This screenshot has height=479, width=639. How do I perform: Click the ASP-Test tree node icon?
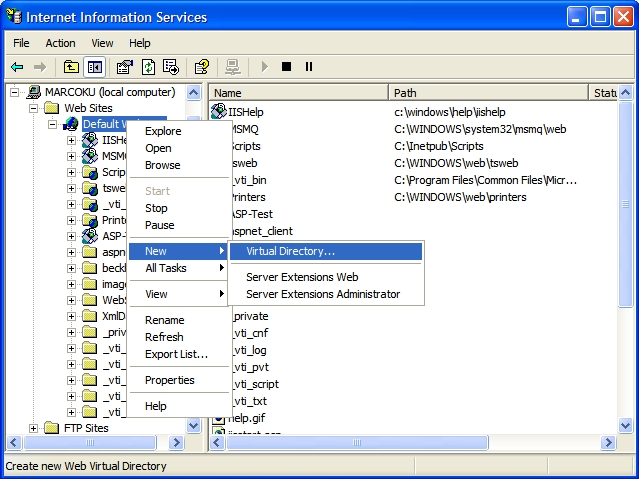pos(90,236)
